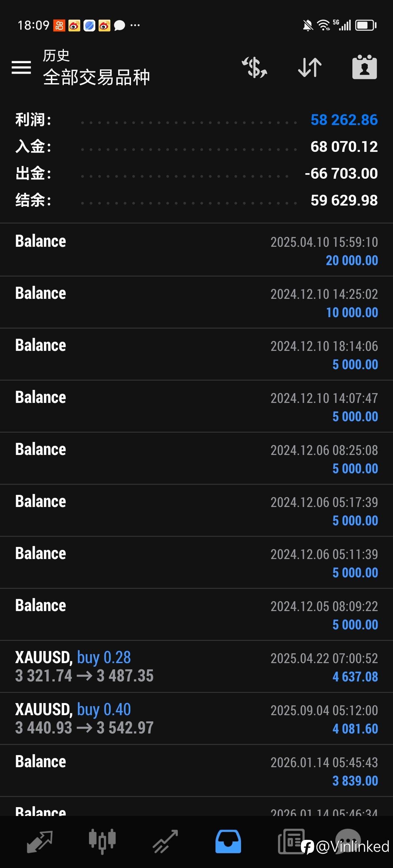Tap the 结余 amount 59 629.98

click(344, 201)
